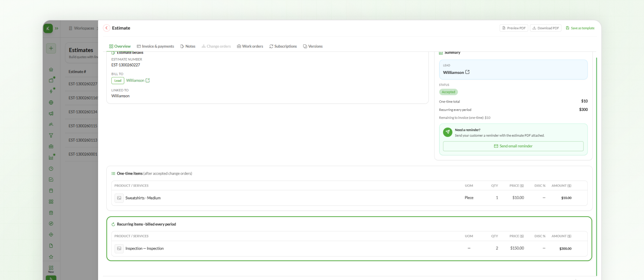Click the Accepted status badge
This screenshot has height=280, width=644.
pos(448,92)
